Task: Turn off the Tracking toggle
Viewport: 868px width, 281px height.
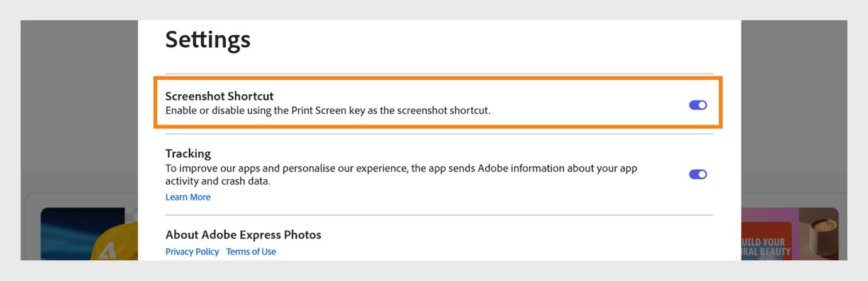Action: pos(698,174)
